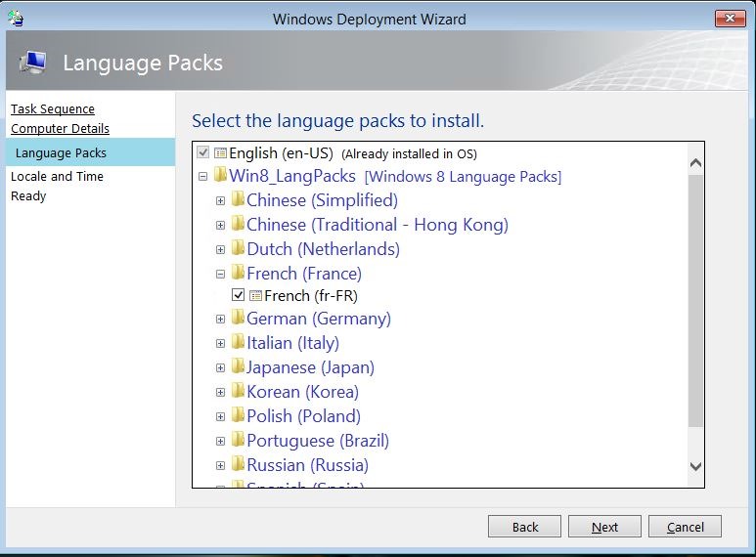Expand Chinese (Traditional - Hong Kong) node
Viewport: 756px width, 557px height.
pyautogui.click(x=220, y=226)
